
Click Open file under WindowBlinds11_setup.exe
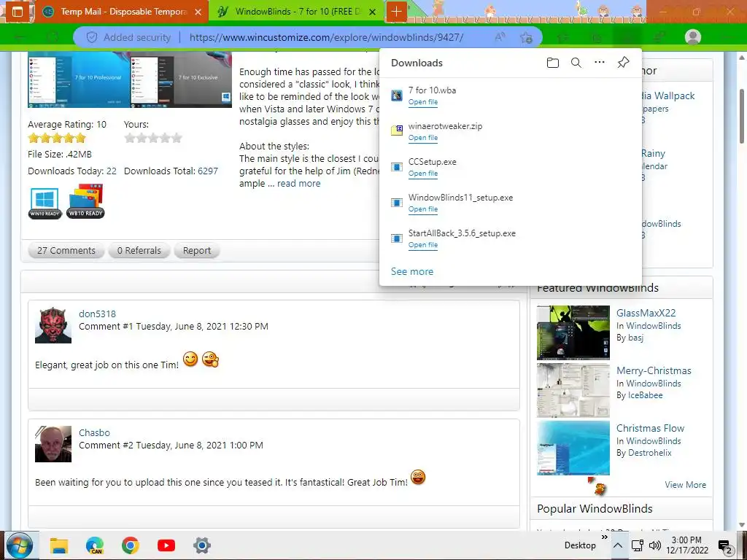pyautogui.click(x=422, y=209)
